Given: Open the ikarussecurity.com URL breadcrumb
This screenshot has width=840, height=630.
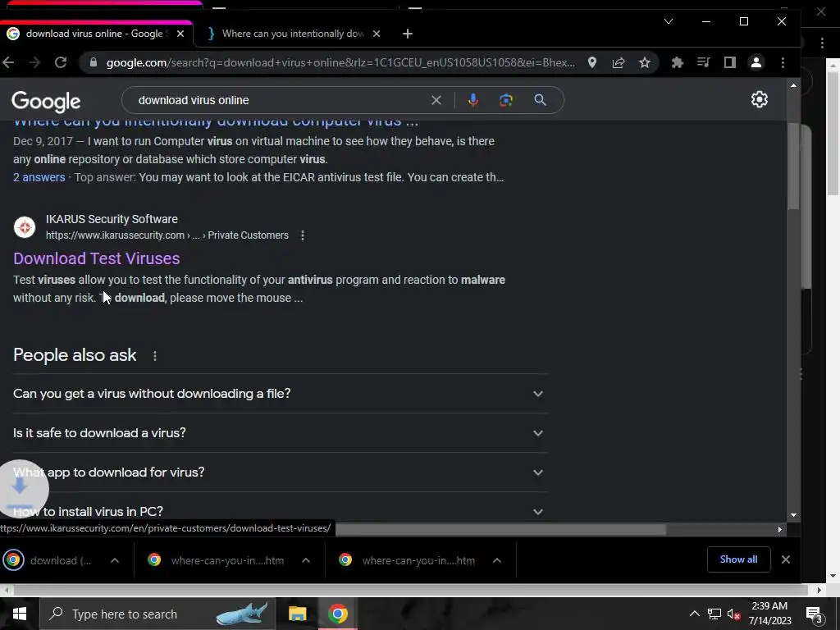Looking at the screenshot, I should (x=167, y=235).
